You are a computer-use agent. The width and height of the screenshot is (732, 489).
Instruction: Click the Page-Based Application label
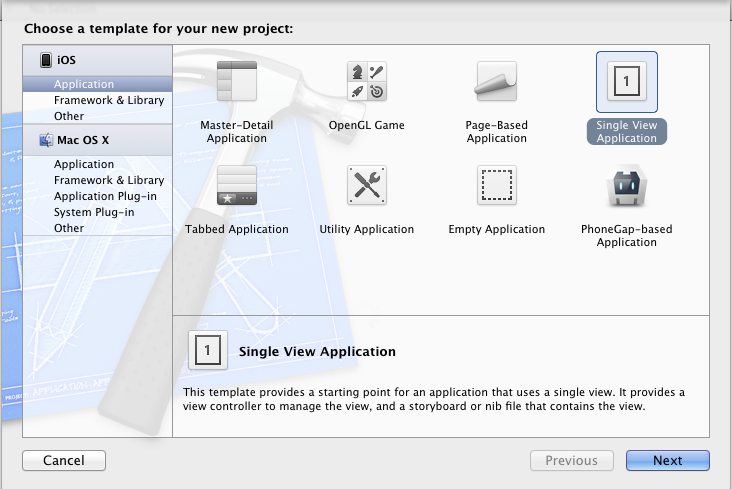(496, 132)
